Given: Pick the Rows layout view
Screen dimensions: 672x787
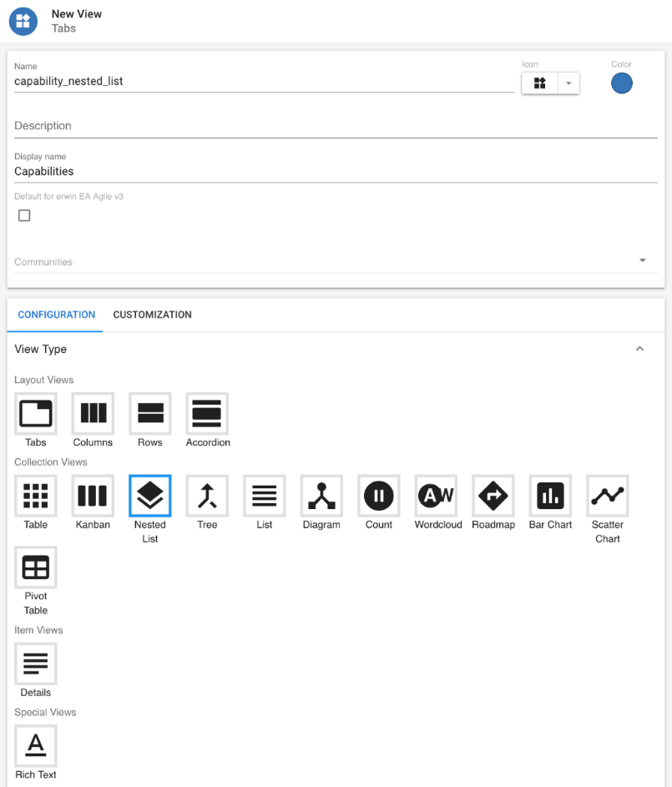Looking at the screenshot, I should [150, 414].
